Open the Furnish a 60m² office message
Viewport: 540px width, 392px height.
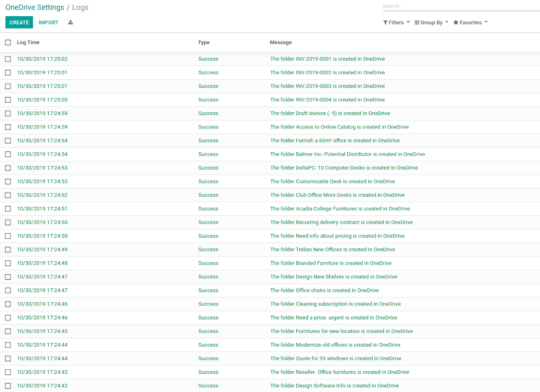(335, 140)
